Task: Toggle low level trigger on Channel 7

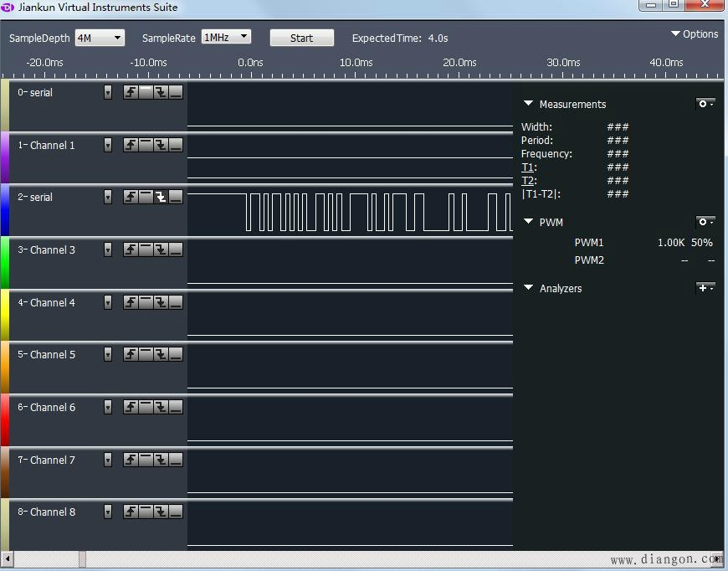Action: coord(176,460)
